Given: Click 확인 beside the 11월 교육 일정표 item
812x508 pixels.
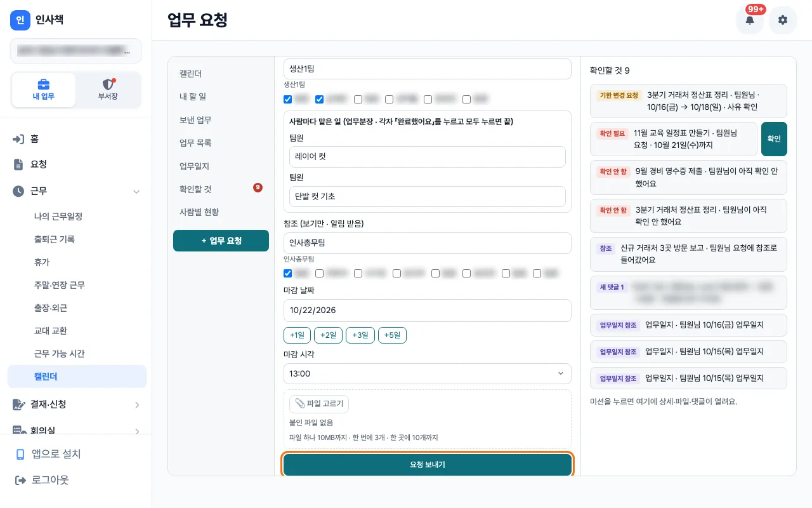Looking at the screenshot, I should [774, 139].
